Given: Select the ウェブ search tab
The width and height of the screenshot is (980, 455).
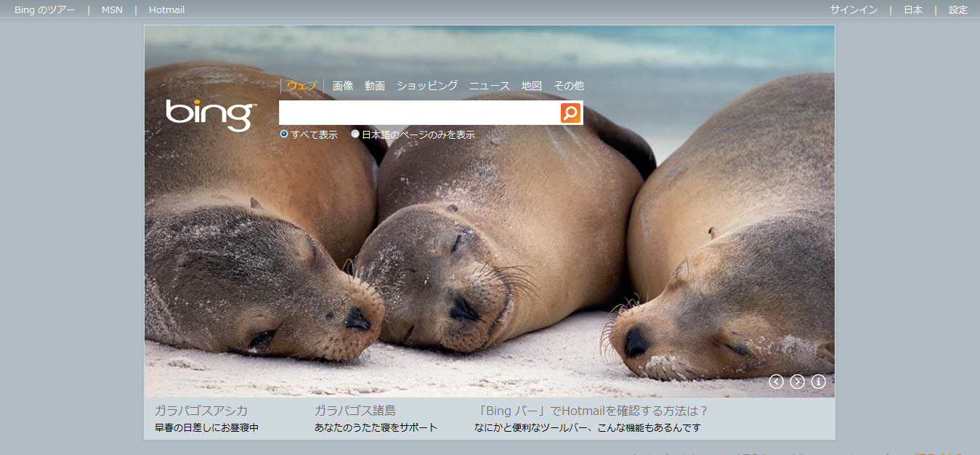Looking at the screenshot, I should pyautogui.click(x=301, y=86).
